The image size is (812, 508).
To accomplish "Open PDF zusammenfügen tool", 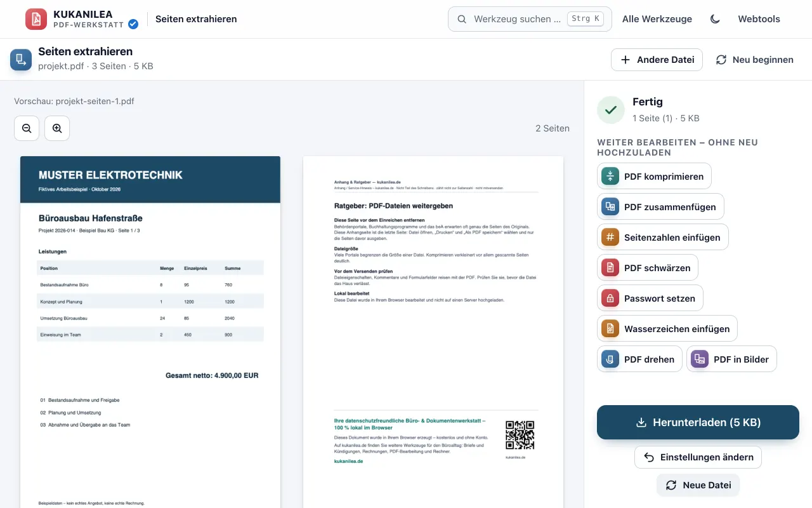I will click(660, 207).
